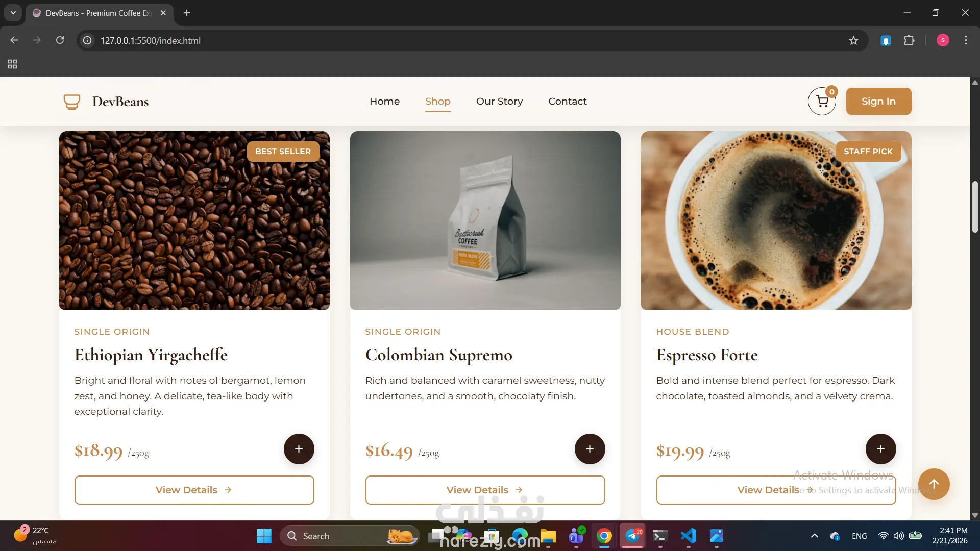
Task: Expand the tab search dropdown arrow
Action: tap(13, 13)
